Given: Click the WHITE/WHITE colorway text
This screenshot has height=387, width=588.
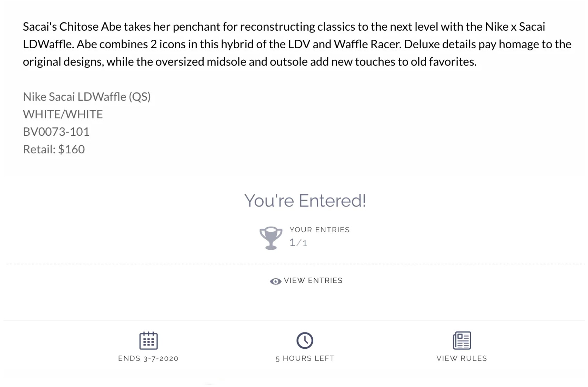Looking at the screenshot, I should (63, 114).
